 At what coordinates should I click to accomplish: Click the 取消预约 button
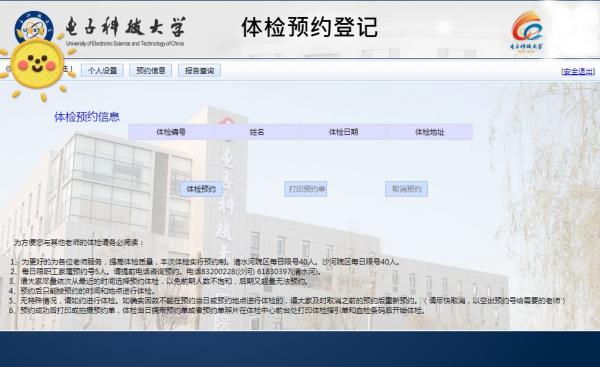(406, 189)
